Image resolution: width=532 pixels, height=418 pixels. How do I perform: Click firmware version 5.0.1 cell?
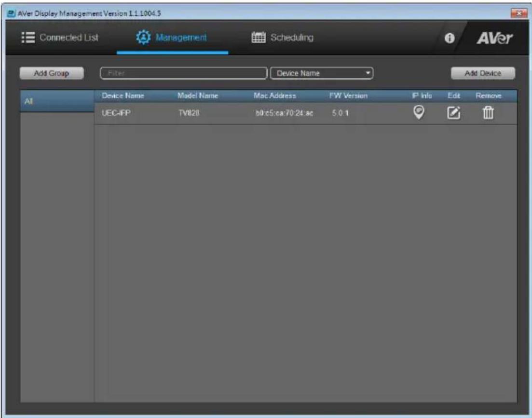pyautogui.click(x=341, y=113)
